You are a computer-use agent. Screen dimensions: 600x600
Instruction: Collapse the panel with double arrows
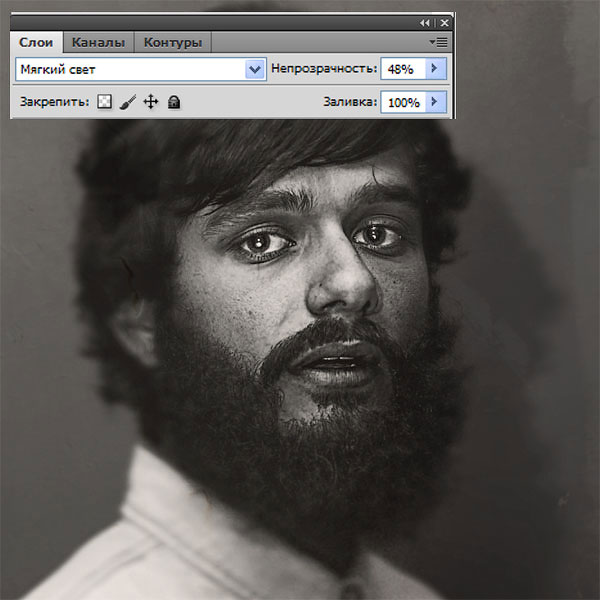(x=425, y=23)
